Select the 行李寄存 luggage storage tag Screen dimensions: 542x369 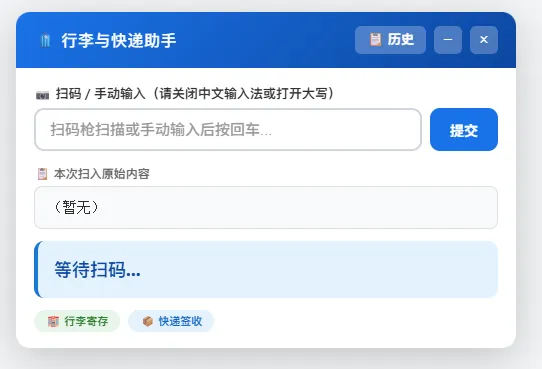tap(77, 321)
